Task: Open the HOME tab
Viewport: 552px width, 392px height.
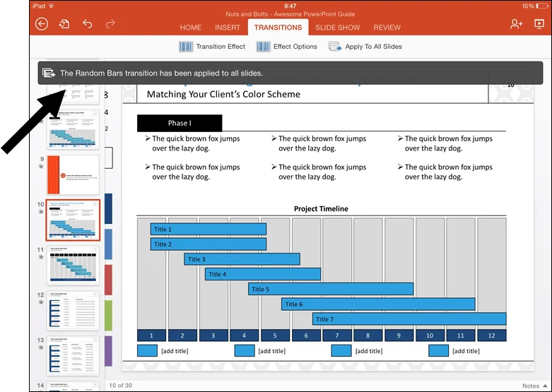Action: [x=190, y=28]
